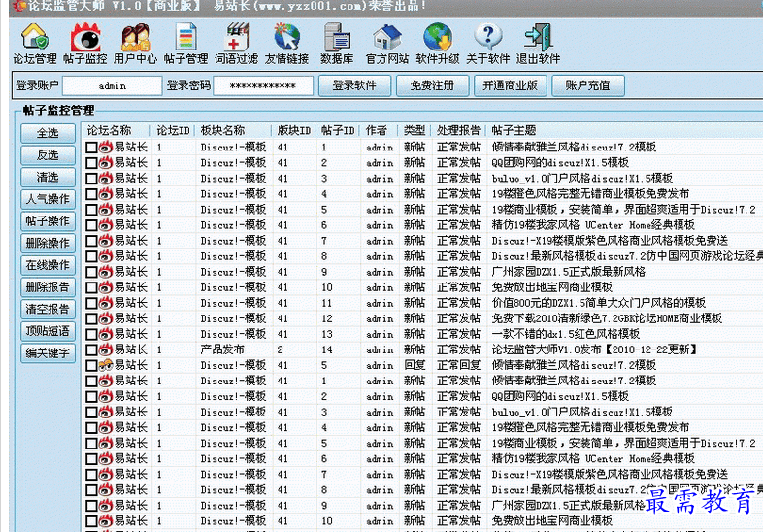Open 论坛管理 toolbar icon
Screen dimensions: 763x532
click(x=35, y=44)
